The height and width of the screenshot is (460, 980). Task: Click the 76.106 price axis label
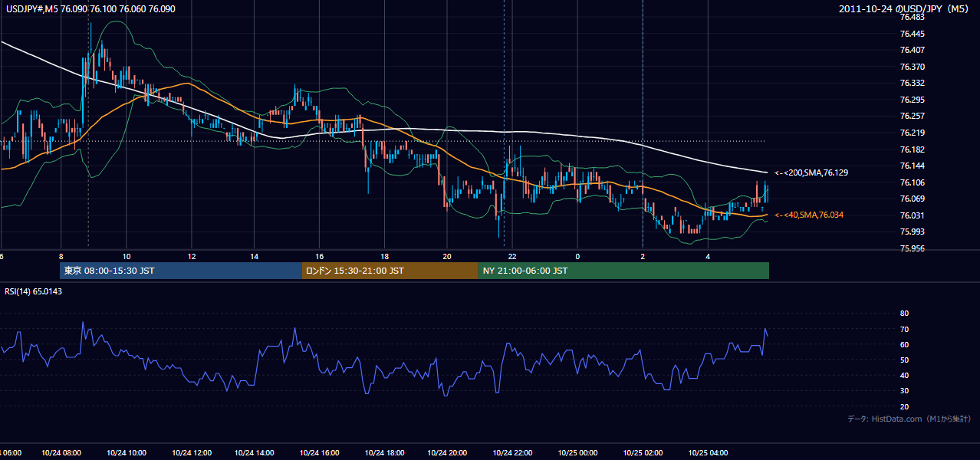(911, 182)
